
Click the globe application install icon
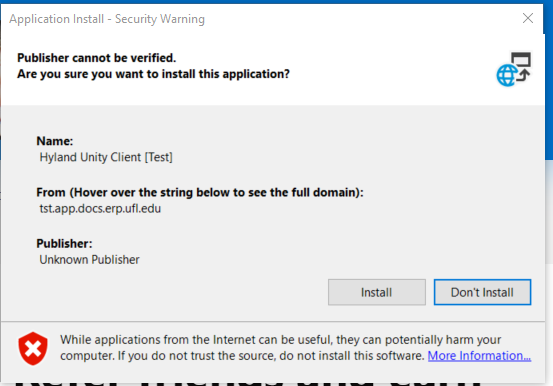[507, 75]
